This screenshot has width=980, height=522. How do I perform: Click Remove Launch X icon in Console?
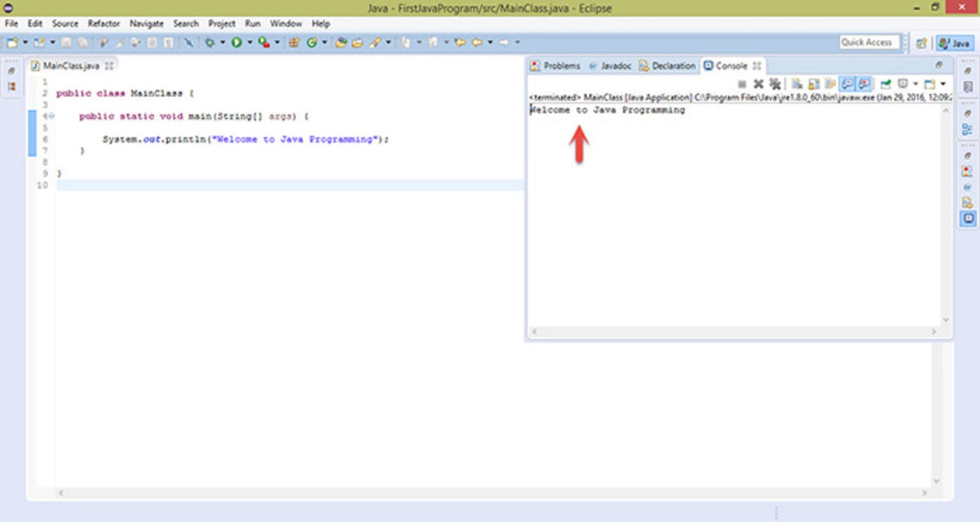point(758,84)
